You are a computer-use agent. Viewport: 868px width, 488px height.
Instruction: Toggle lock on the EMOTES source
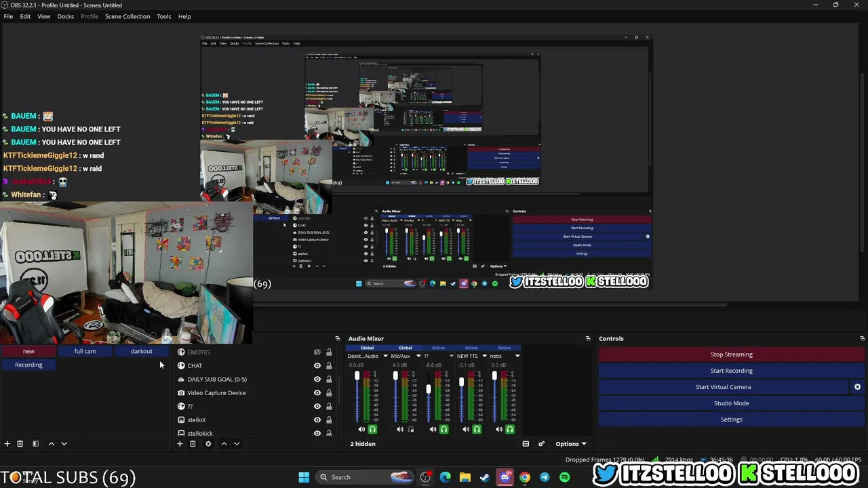pos(329,352)
